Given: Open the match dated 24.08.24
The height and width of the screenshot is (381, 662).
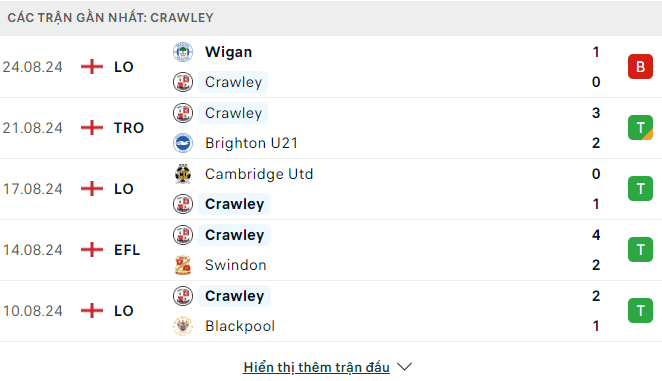Looking at the screenshot, I should click(x=331, y=67).
